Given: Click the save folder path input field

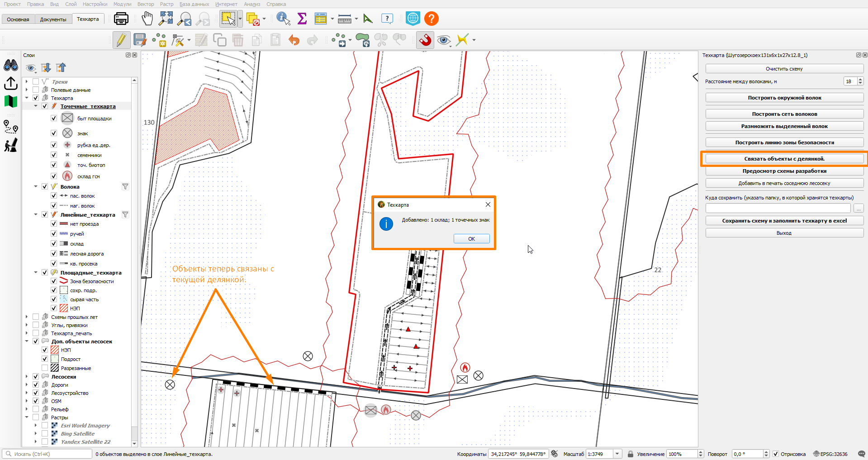Looking at the screenshot, I should (x=778, y=208).
